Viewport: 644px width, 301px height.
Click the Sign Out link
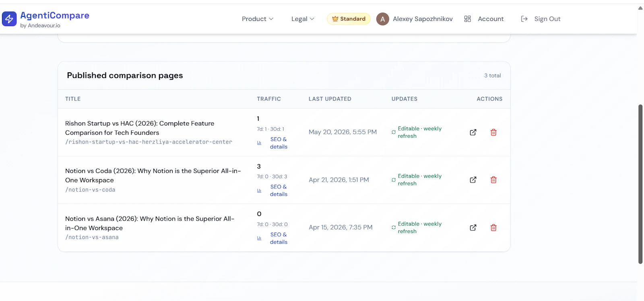pyautogui.click(x=547, y=19)
